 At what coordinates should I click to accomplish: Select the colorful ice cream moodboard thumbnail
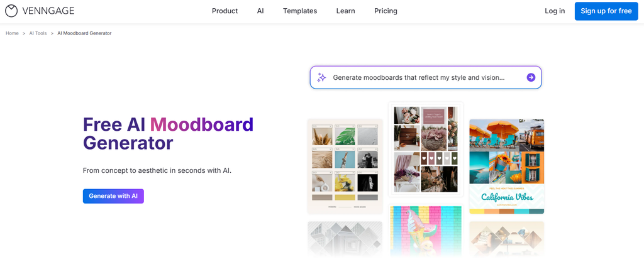pyautogui.click(x=426, y=230)
